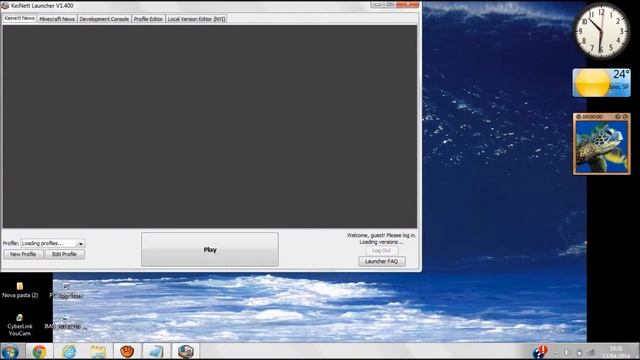Viewport: 640px width, 360px height.
Task: Select the CyberLink YouCam desktop shortcut
Action: tap(20, 325)
